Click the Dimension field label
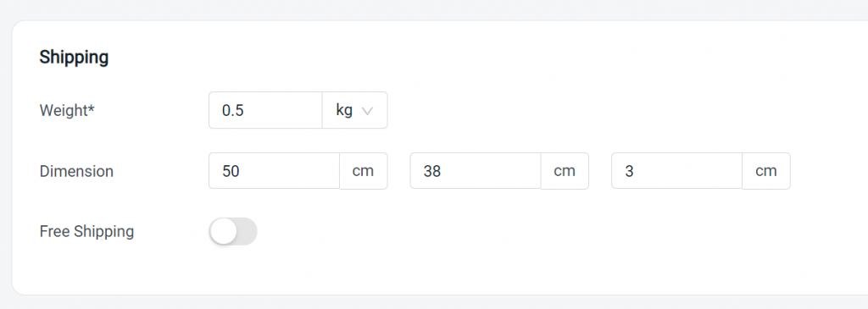Image resolution: width=868 pixels, height=309 pixels. pos(76,171)
